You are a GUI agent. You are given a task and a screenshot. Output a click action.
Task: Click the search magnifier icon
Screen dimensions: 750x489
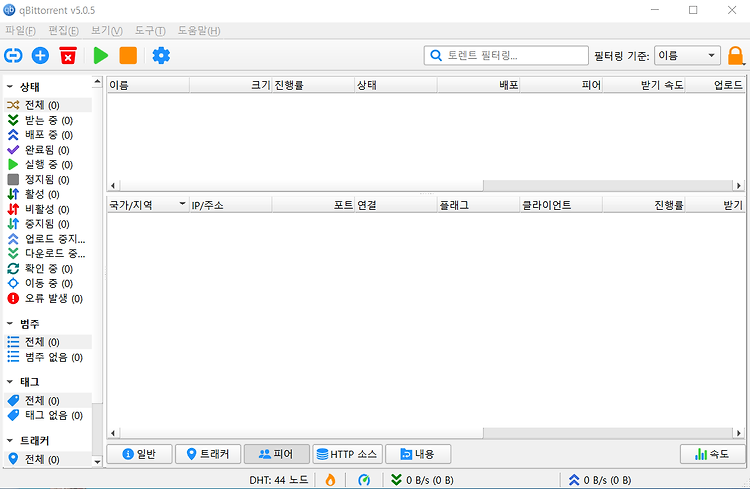(436, 56)
